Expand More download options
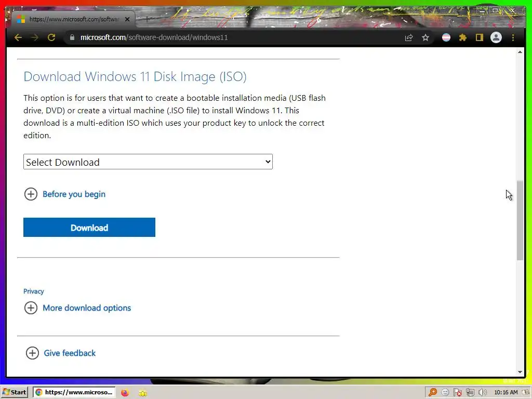Image resolution: width=532 pixels, height=399 pixels. [x=78, y=308]
